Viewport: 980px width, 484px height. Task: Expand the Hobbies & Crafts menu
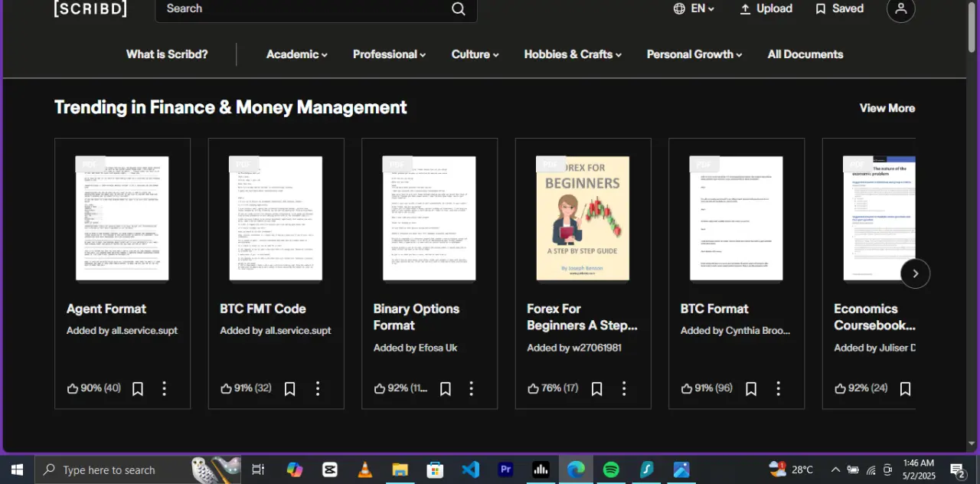(x=573, y=54)
